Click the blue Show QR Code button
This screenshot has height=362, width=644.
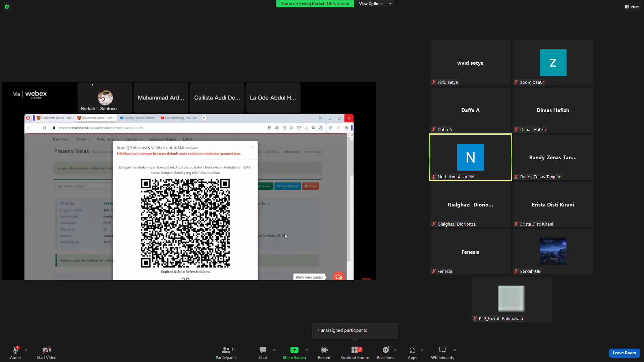pyautogui.click(x=288, y=186)
